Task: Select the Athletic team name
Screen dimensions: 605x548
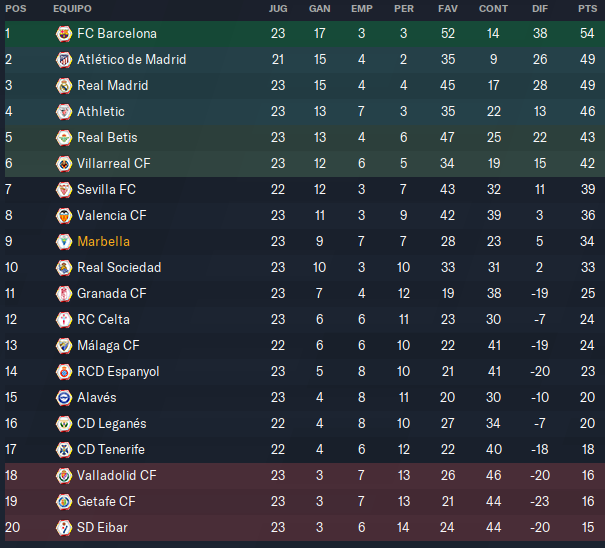Action: [x=101, y=112]
